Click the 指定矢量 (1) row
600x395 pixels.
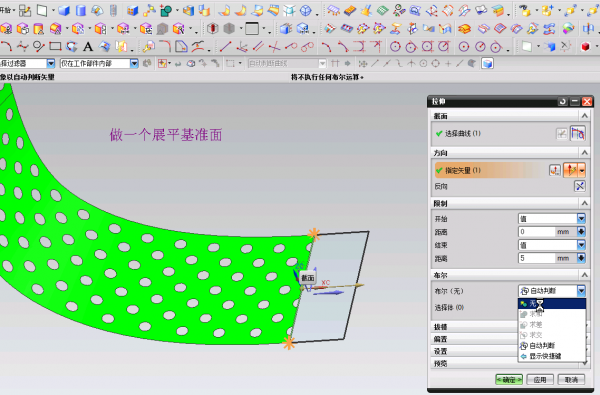tap(491, 170)
